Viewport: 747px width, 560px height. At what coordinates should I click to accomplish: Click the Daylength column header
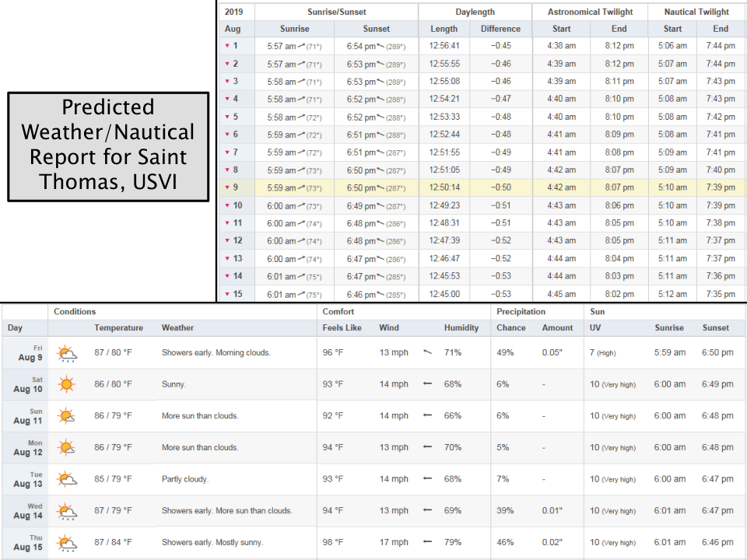[x=475, y=12]
